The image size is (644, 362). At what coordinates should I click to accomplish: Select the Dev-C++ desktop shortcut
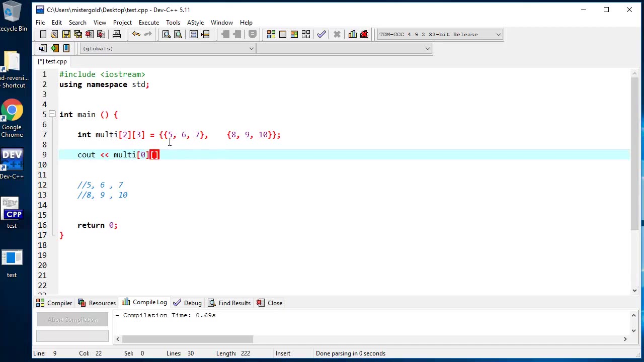tap(12, 164)
